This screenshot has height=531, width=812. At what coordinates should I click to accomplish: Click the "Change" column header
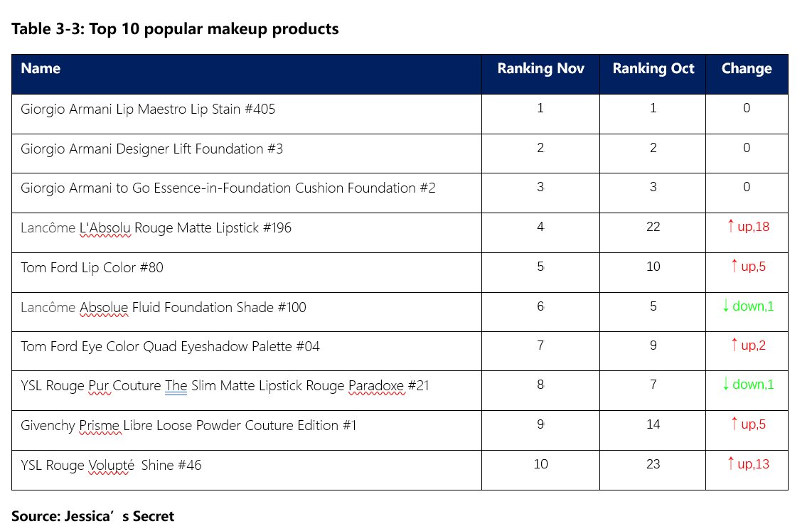747,69
